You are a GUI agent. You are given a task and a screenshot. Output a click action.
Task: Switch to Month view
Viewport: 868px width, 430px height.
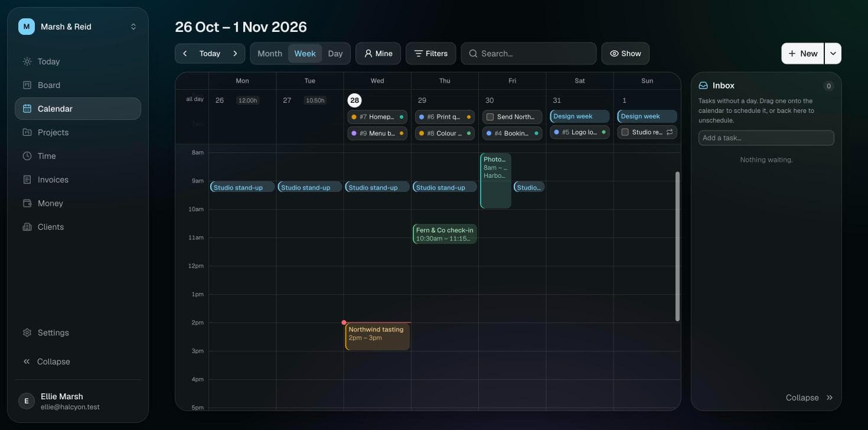270,53
